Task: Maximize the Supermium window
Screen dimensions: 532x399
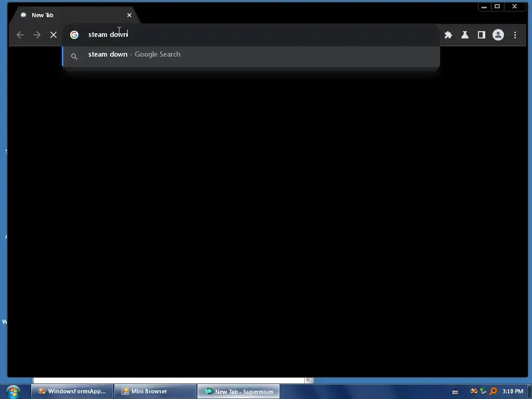Action: click(x=497, y=6)
